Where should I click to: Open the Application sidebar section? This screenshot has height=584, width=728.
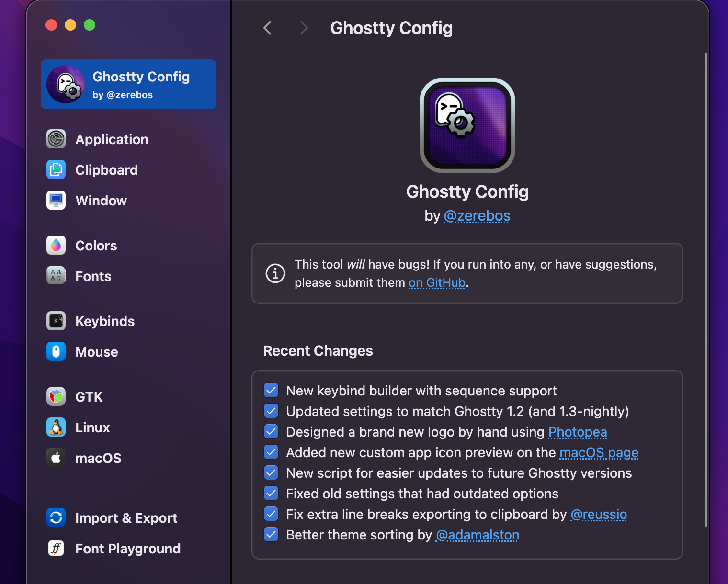click(112, 139)
